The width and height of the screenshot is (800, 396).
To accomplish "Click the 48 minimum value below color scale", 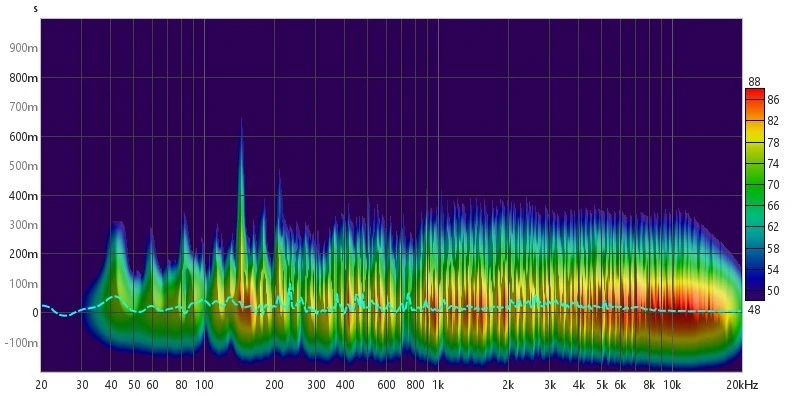I will tap(754, 309).
